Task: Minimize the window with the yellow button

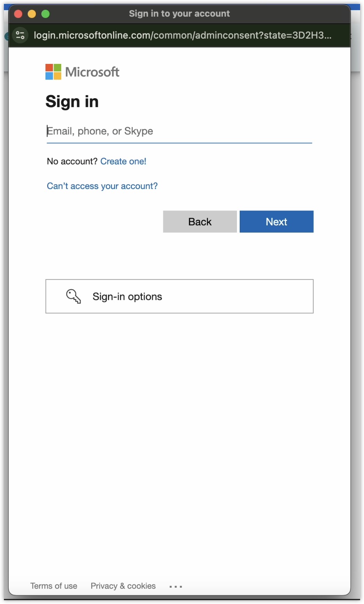Action: [32, 14]
